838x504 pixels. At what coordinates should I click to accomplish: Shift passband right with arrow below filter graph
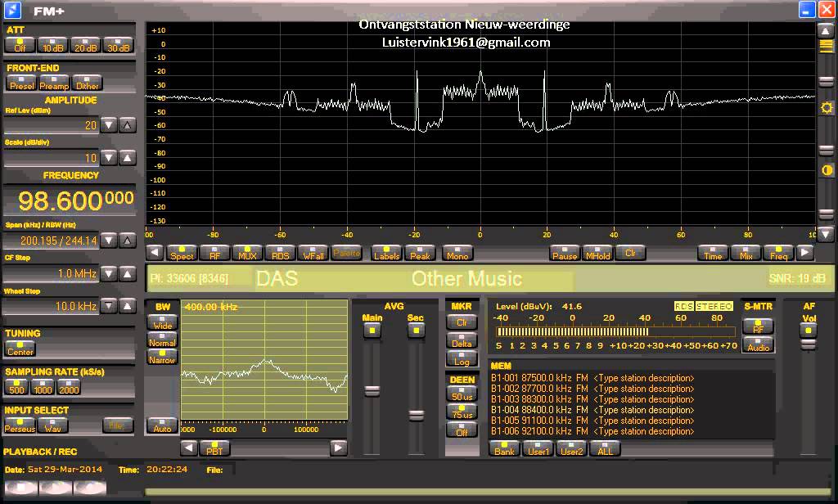[x=338, y=448]
